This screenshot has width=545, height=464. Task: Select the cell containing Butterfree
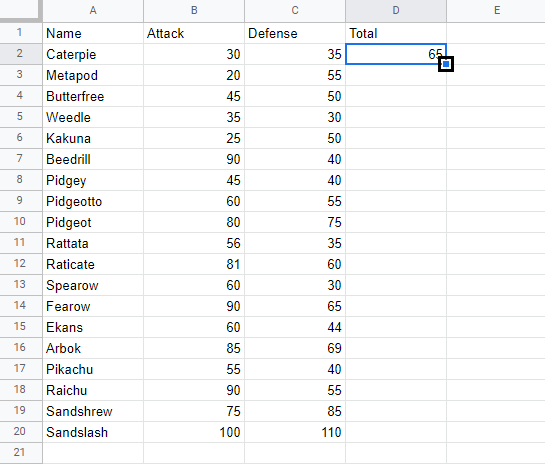coord(93,96)
